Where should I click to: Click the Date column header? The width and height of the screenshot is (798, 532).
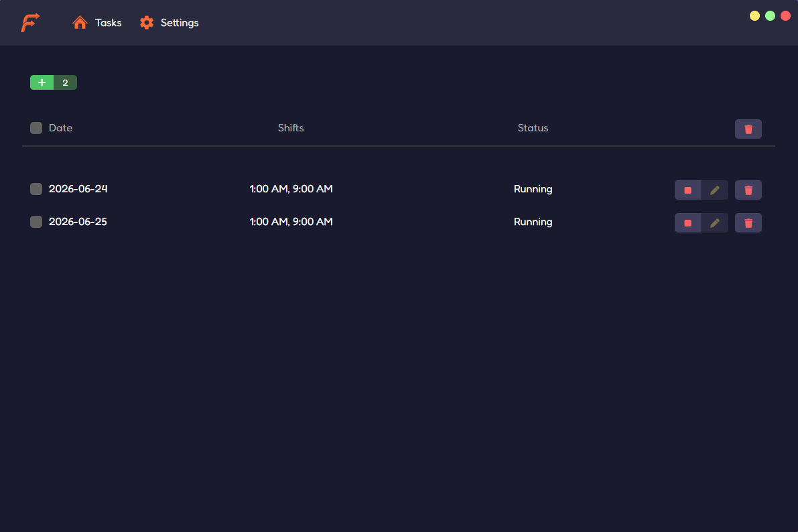(x=60, y=128)
